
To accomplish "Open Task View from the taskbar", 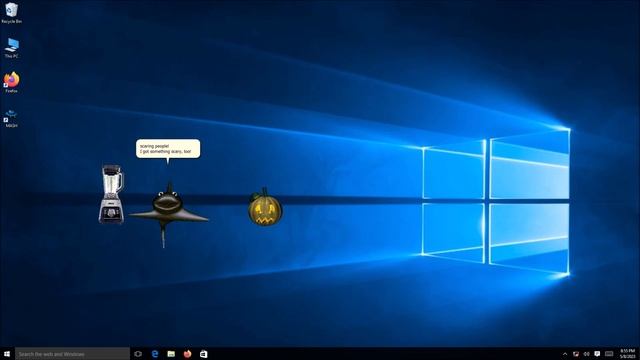I will (138, 354).
